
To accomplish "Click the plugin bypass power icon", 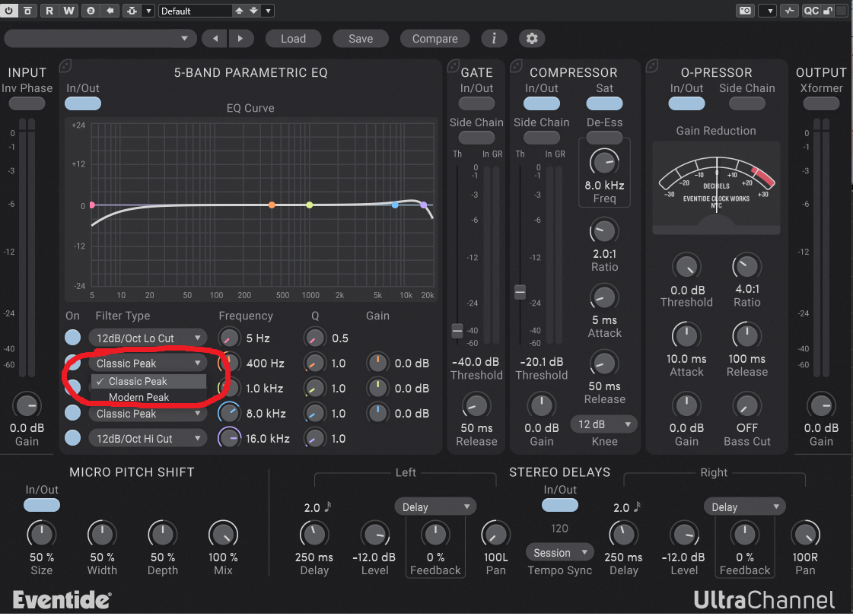I will 8,11.
